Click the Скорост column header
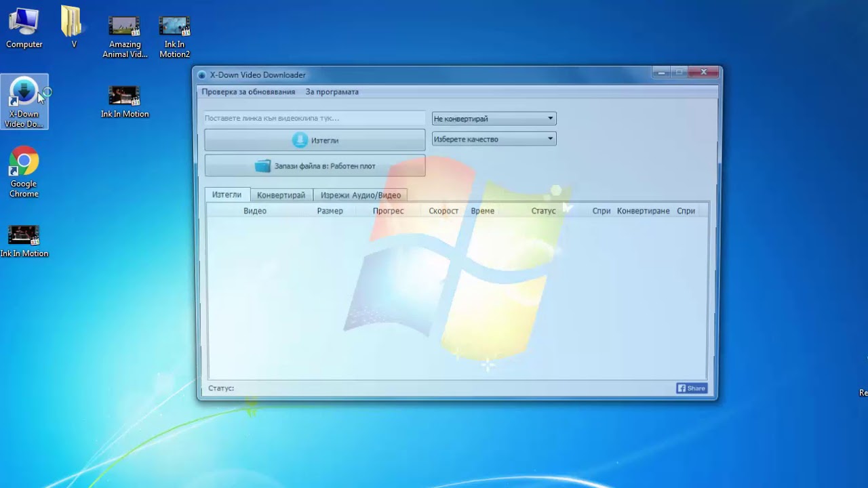This screenshot has height=488, width=868. point(443,211)
